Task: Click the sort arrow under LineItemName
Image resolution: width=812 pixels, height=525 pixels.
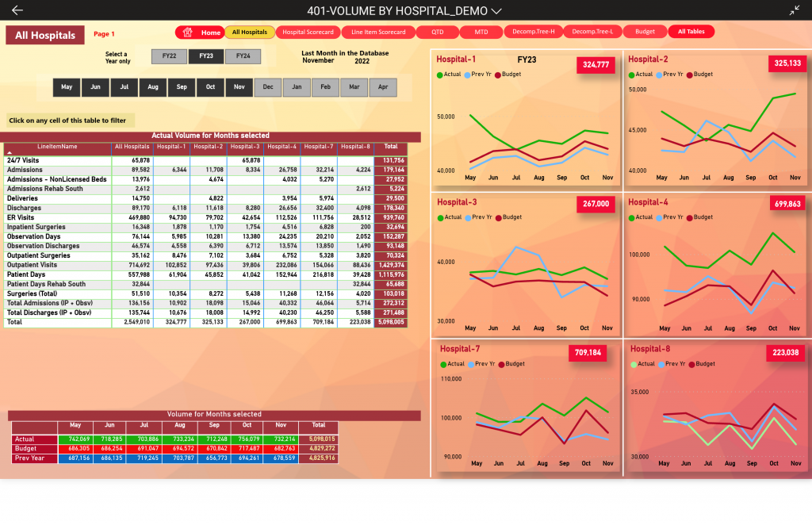Action: [10, 151]
